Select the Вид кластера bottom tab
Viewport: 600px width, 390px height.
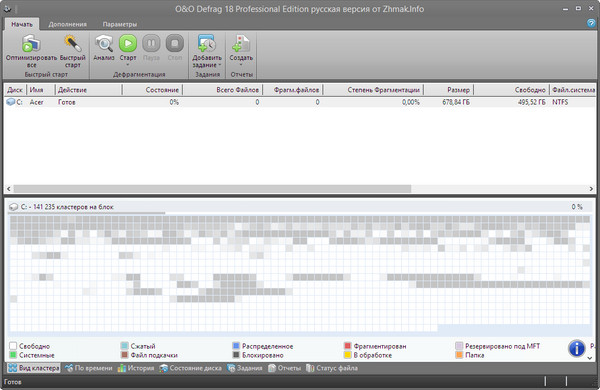[x=34, y=368]
